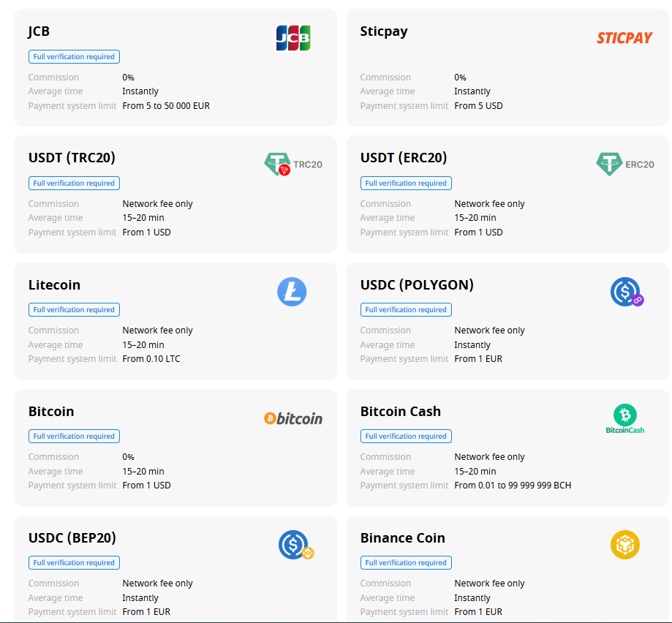672x623 pixels.
Task: Click Bitcoin's 0% commission value
Action: [x=128, y=457]
